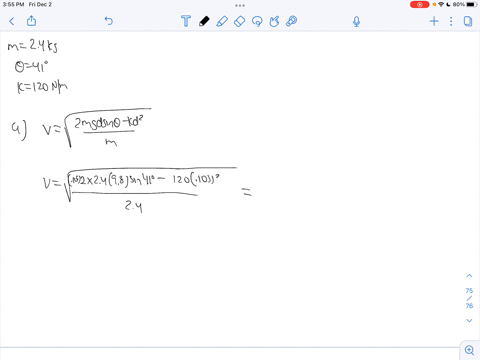Select the tape measure tool icon
Image resolution: width=480 pixels, height=360 pixels.
(292, 21)
